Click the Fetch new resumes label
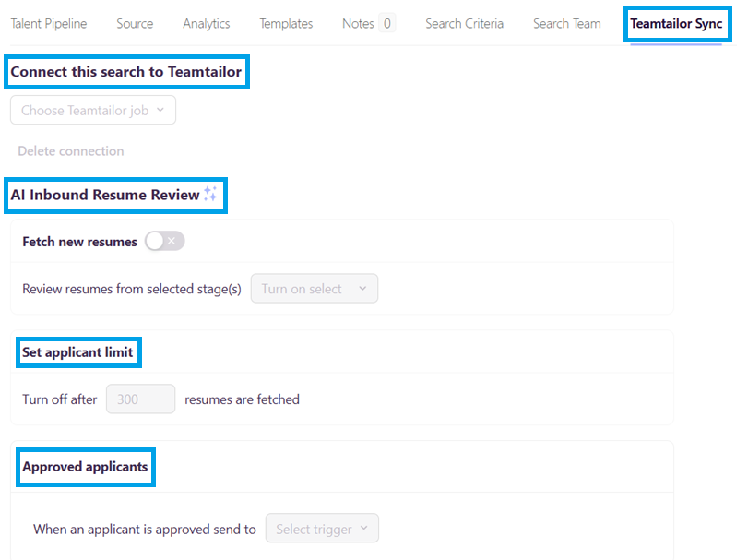Screen dimensions: 748x560 click(79, 242)
